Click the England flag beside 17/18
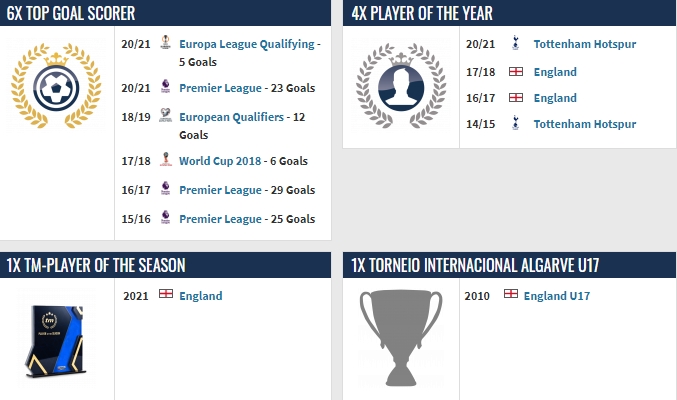Screen dimensions: 677x400 point(516,72)
